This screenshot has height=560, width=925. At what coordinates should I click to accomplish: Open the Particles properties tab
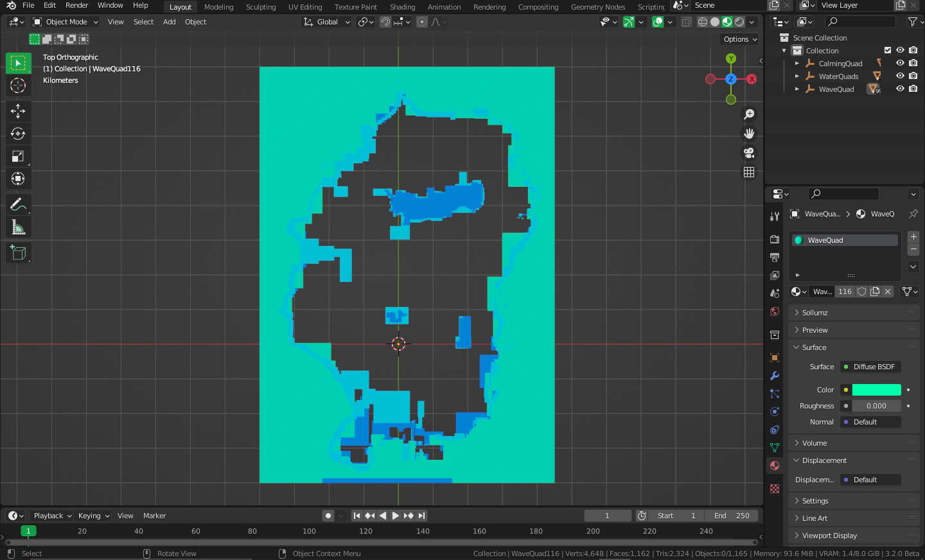tap(775, 394)
